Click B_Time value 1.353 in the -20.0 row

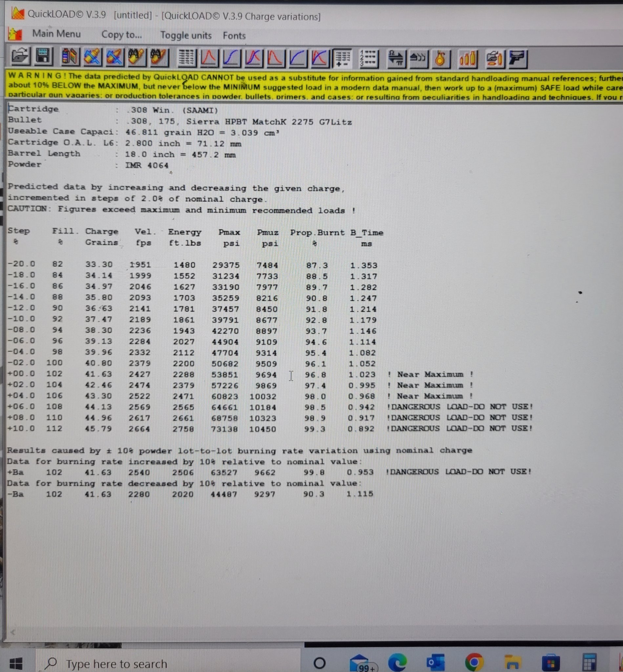363,265
